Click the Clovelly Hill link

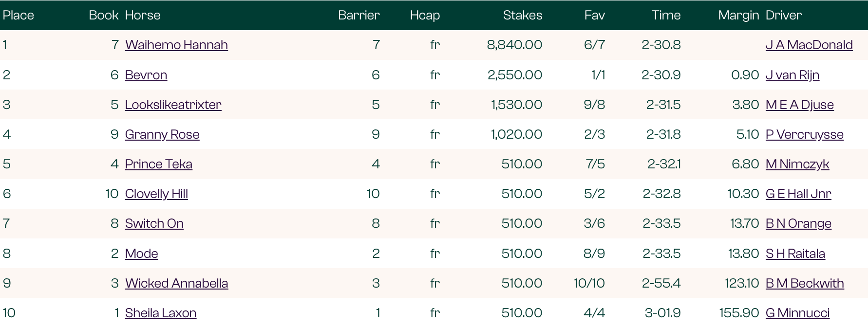coord(156,194)
